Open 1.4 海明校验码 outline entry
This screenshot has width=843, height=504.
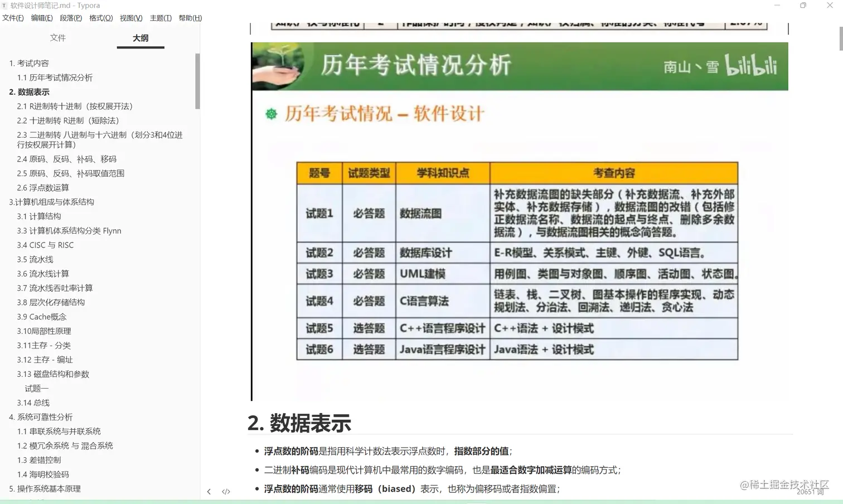click(x=43, y=474)
